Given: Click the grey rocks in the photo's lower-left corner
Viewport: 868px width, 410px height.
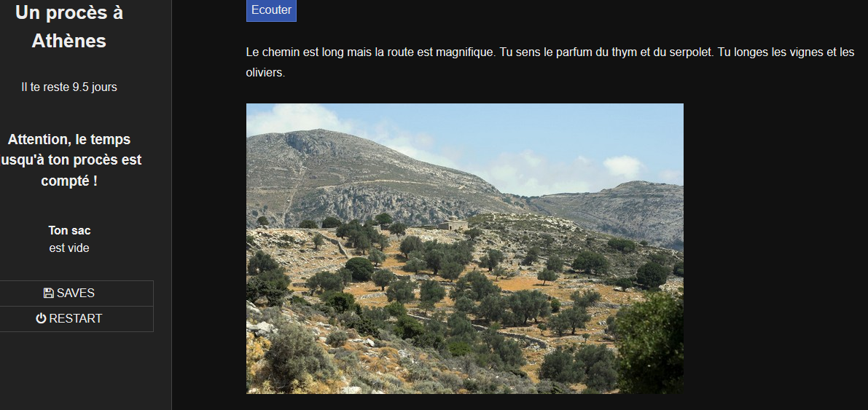Looking at the screenshot, I should click(263, 326).
